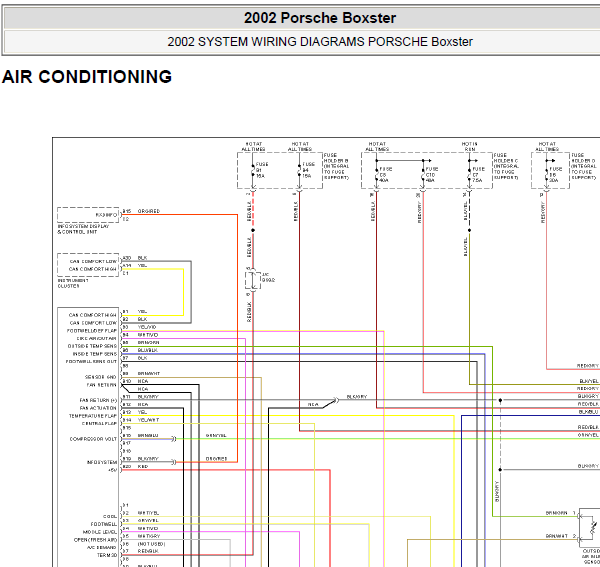600x567 pixels.
Task: Click the 'CENTRAL FLAP' pin label
Action: 99,424
